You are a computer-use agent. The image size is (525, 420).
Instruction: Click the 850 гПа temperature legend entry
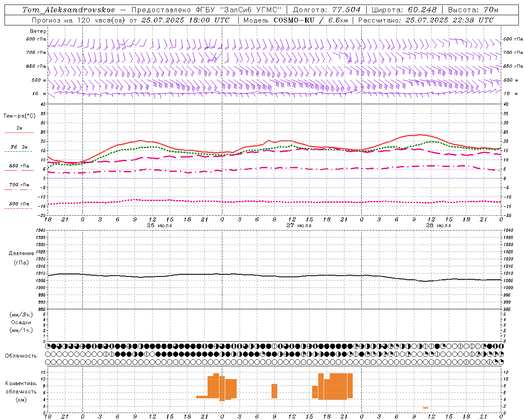point(19,166)
